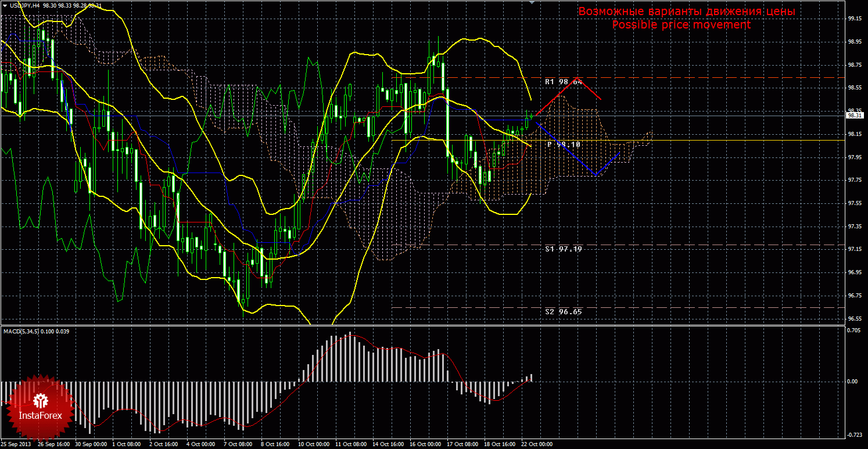This screenshot has height=449, width=868.
Task: Click the -0.723 MACD scale value
Action: pyautogui.click(x=855, y=434)
